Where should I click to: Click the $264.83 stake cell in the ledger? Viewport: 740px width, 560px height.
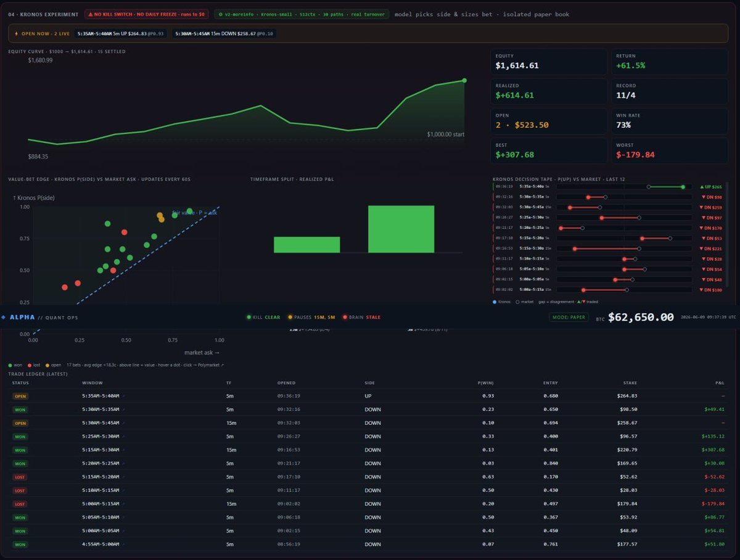coord(627,396)
